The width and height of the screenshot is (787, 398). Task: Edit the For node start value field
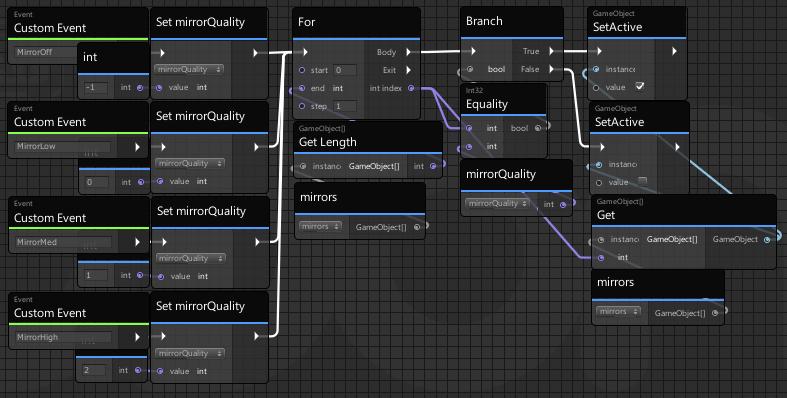click(x=345, y=70)
